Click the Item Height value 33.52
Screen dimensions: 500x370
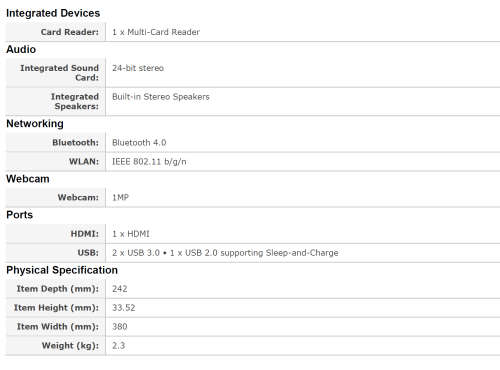[x=124, y=308]
